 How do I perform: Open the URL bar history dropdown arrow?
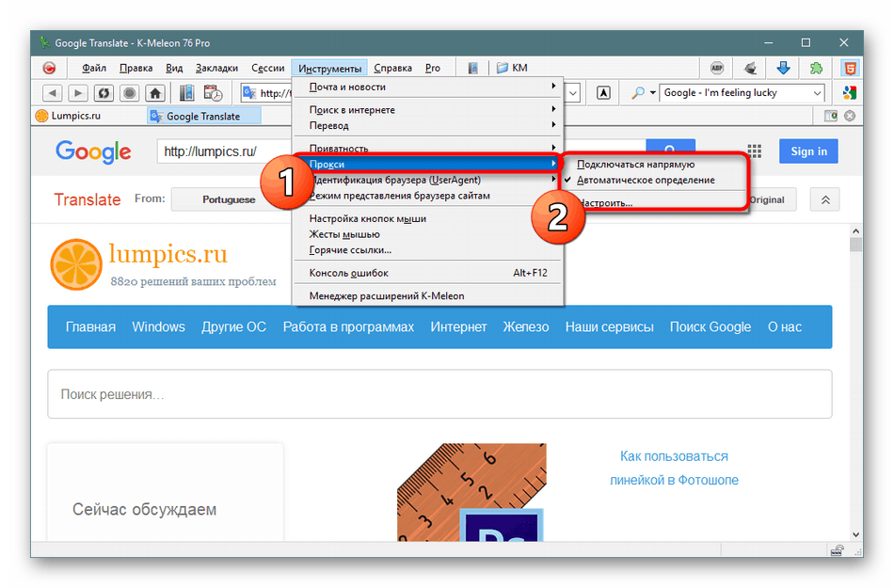(x=573, y=92)
